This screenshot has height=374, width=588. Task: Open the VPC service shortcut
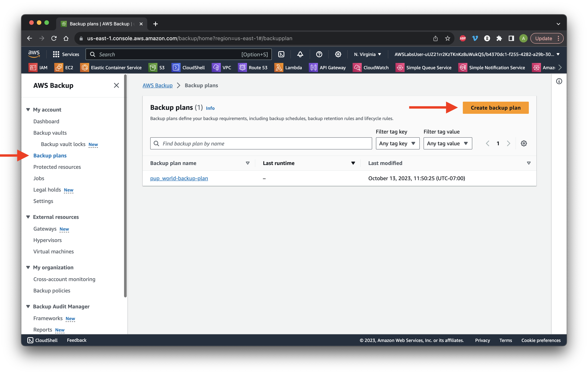[222, 68]
